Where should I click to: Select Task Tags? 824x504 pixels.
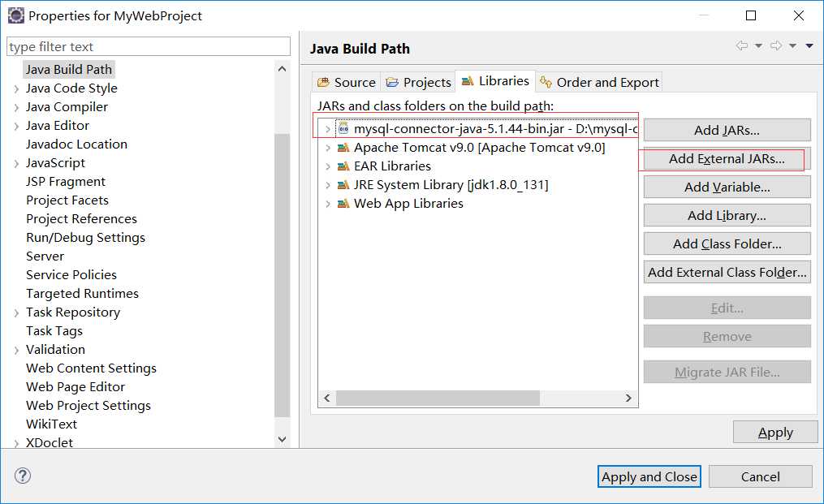pyautogui.click(x=54, y=330)
